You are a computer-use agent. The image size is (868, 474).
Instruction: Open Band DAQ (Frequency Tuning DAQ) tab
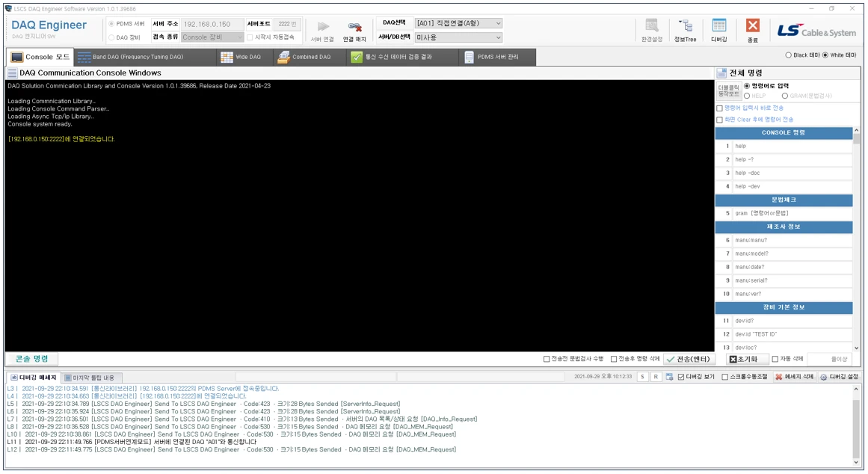pyautogui.click(x=145, y=57)
